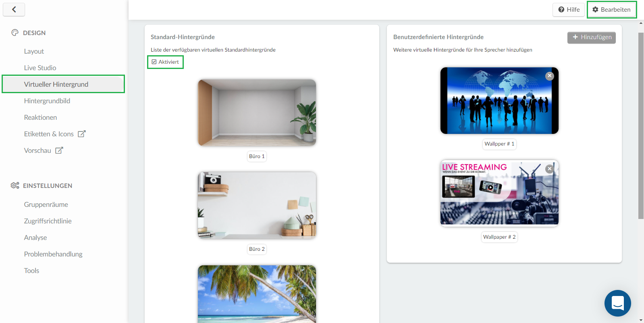Click the EINSTELLUNGEN gears icon
644x323 pixels.
pos(15,185)
